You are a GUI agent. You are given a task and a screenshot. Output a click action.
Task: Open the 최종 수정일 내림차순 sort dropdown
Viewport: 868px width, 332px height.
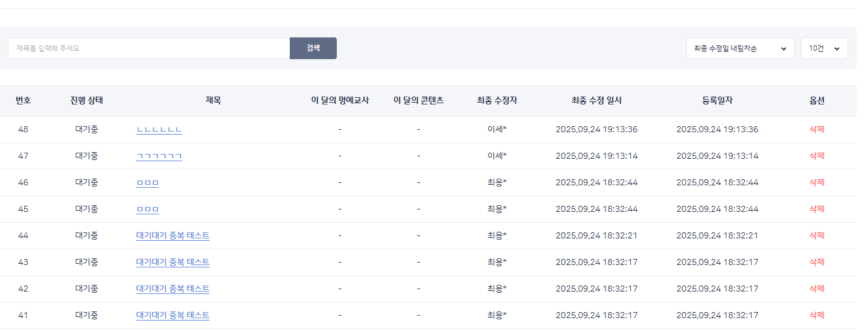739,48
